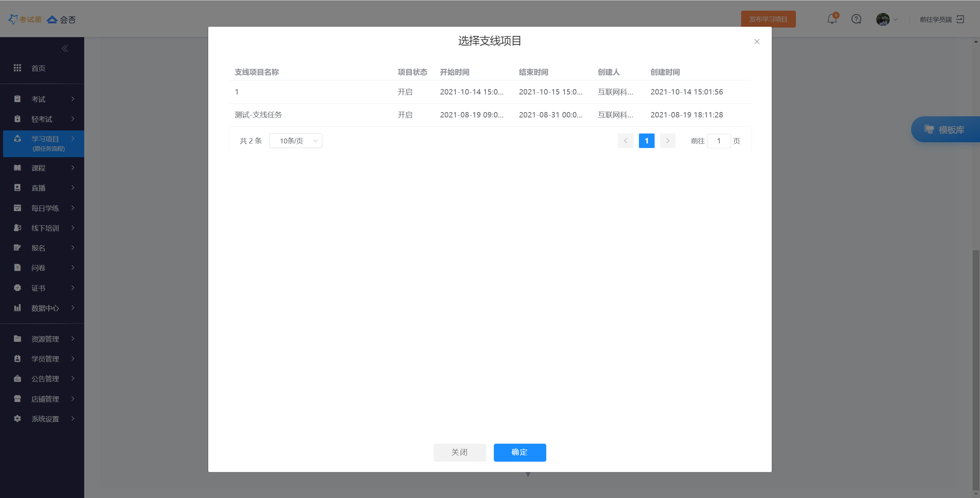Click the page number jump input
The height and width of the screenshot is (498, 980).
pos(719,141)
